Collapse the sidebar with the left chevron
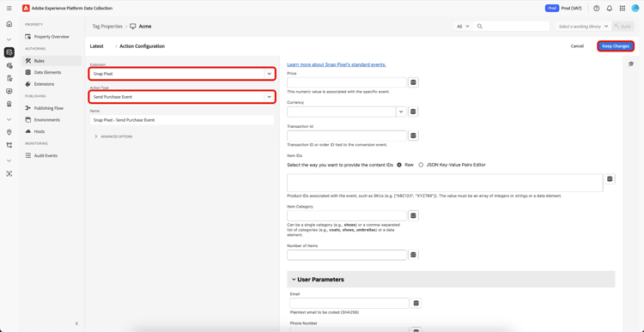Viewport: 644px width, 332px height. 76,323
